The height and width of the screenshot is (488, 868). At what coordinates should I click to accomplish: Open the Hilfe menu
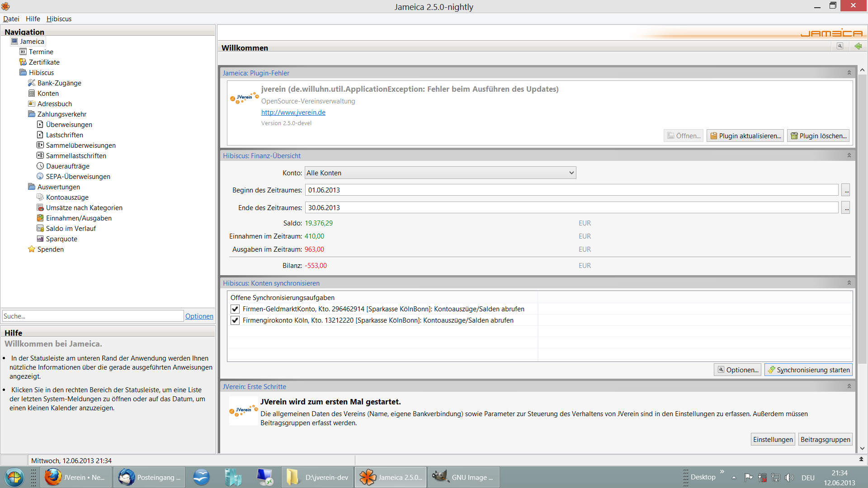tap(33, 19)
